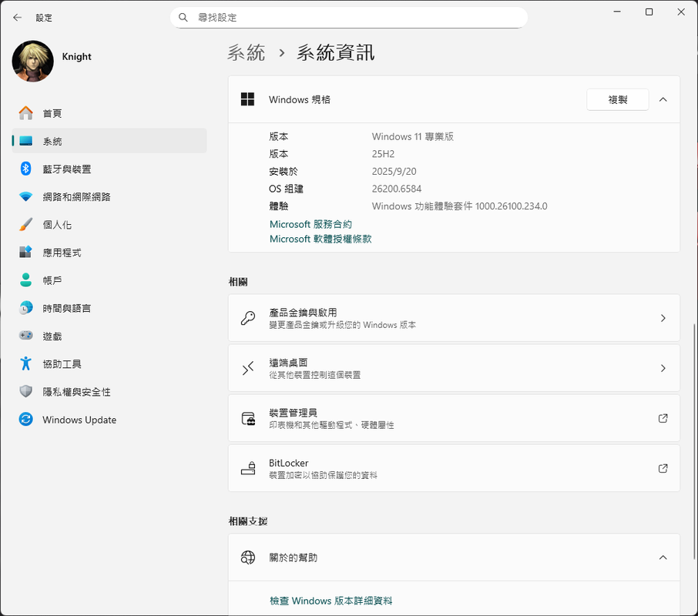Click Windows 11 專業版 edition value
Viewport: 698px width, 616px height.
point(413,136)
